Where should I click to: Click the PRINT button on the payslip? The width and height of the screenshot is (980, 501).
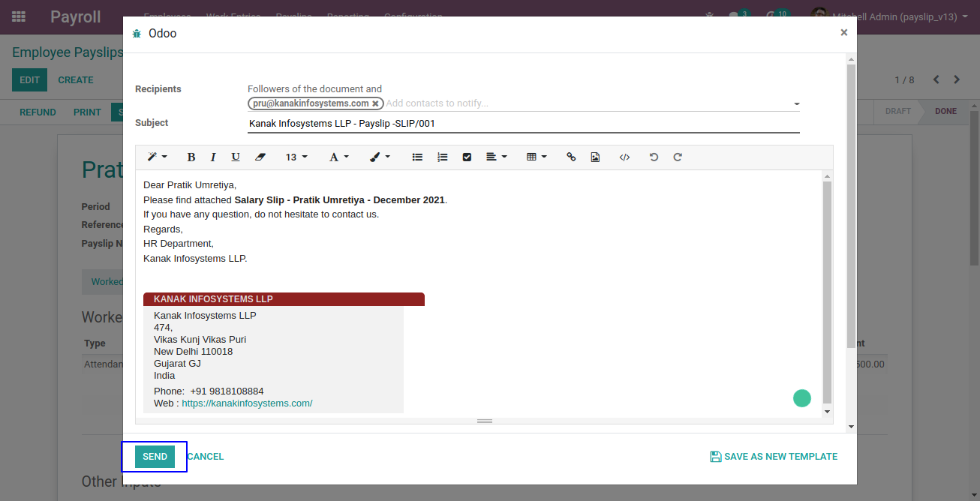(87, 112)
